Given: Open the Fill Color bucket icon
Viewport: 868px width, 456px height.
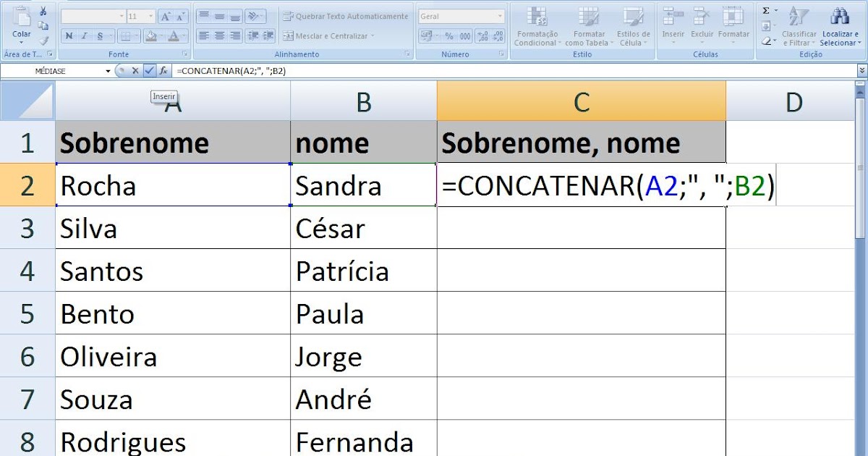Looking at the screenshot, I should tap(151, 35).
